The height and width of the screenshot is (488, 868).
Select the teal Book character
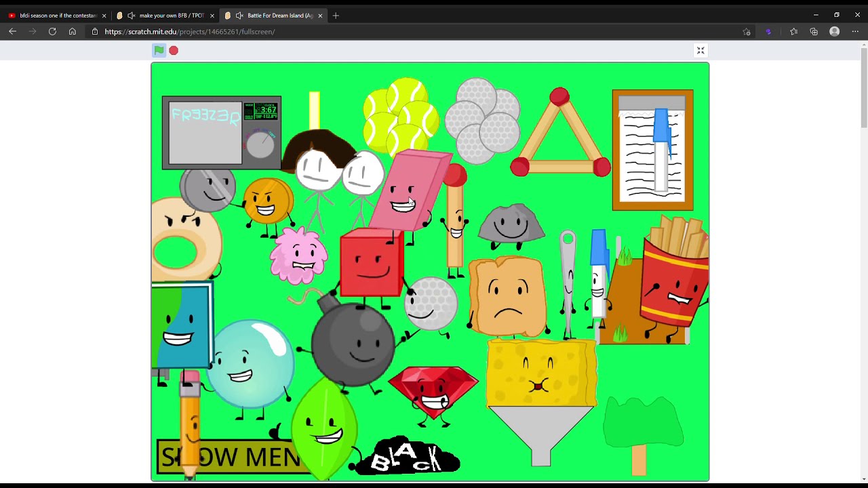click(182, 326)
